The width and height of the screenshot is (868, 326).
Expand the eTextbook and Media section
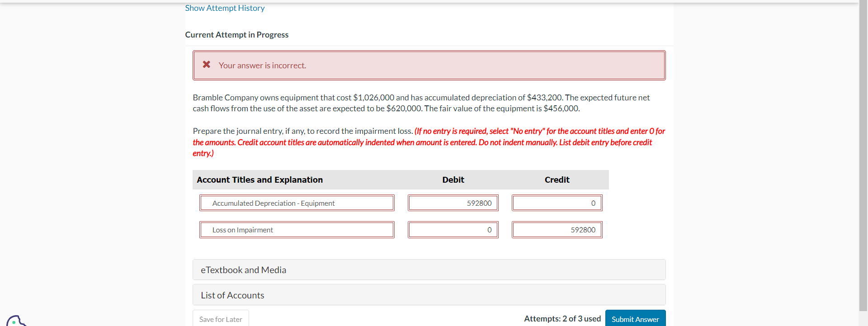tap(429, 269)
